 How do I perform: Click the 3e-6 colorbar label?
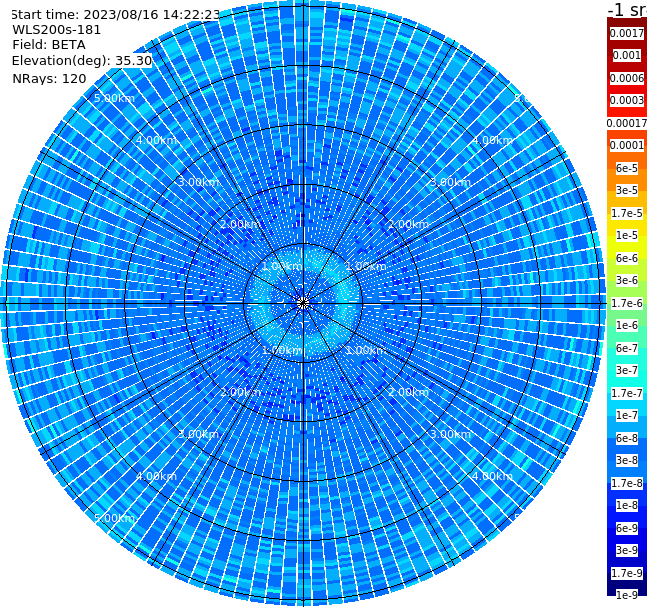click(x=627, y=280)
